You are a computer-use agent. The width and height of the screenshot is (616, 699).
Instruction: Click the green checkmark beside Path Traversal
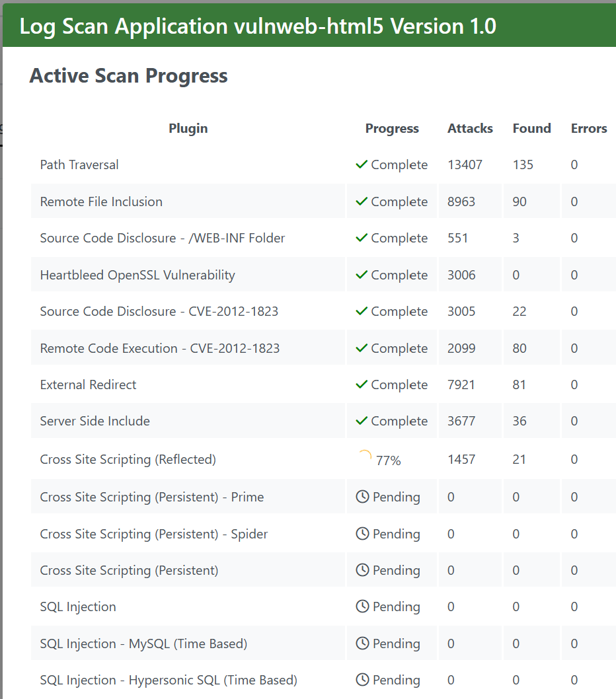361,165
